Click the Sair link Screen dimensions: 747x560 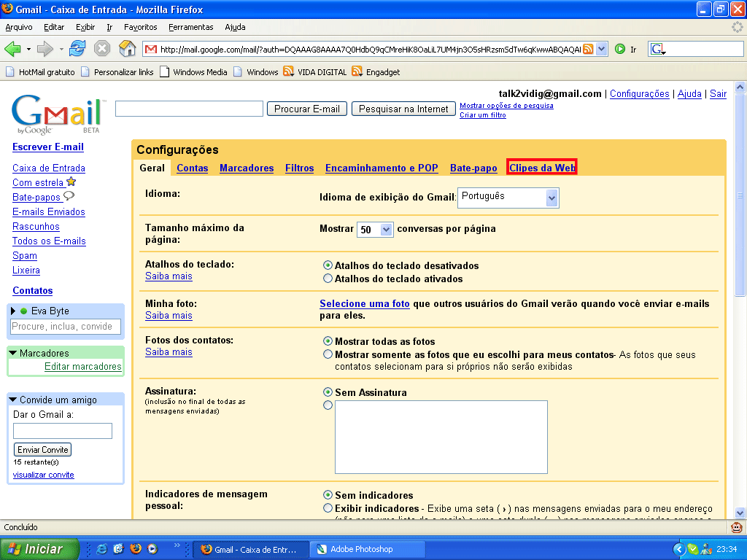click(x=718, y=94)
